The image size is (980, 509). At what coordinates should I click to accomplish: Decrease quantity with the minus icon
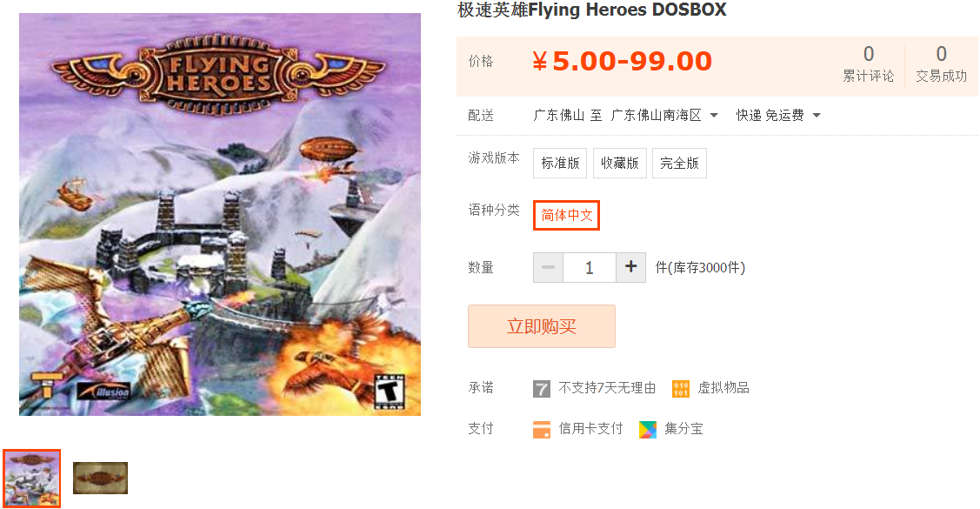click(x=548, y=268)
